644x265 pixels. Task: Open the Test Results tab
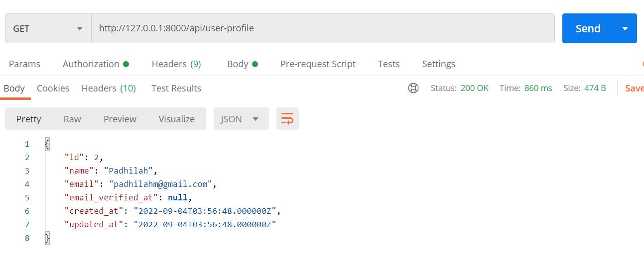tap(176, 88)
